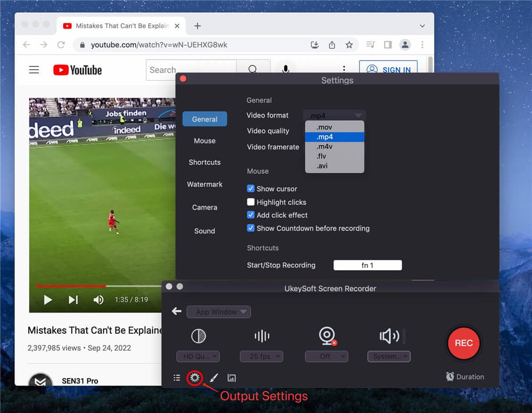Open the screenshot image icon
This screenshot has width=532, height=413.
click(x=231, y=378)
